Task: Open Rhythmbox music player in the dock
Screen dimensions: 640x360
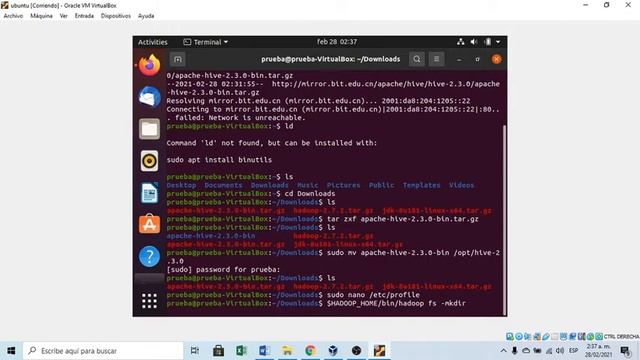Action: click(x=149, y=161)
